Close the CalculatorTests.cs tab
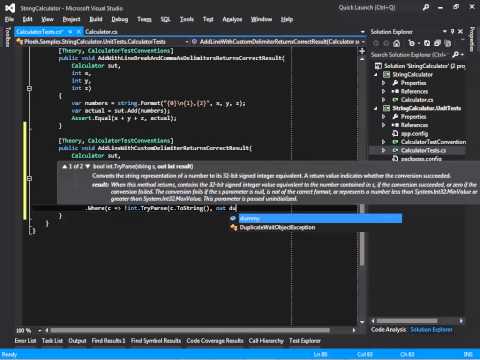 tap(79, 32)
